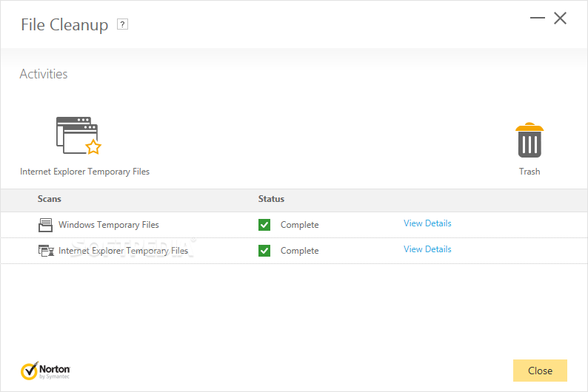Select the Internet Explorer Temporary Files row label
Image resolution: width=588 pixels, height=392 pixels.
(x=123, y=251)
